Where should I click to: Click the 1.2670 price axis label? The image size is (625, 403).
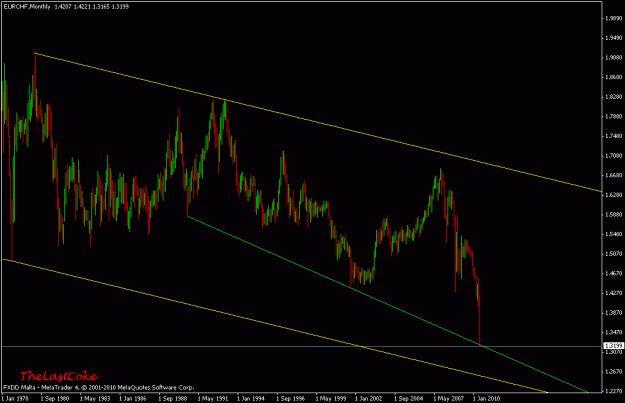click(614, 372)
